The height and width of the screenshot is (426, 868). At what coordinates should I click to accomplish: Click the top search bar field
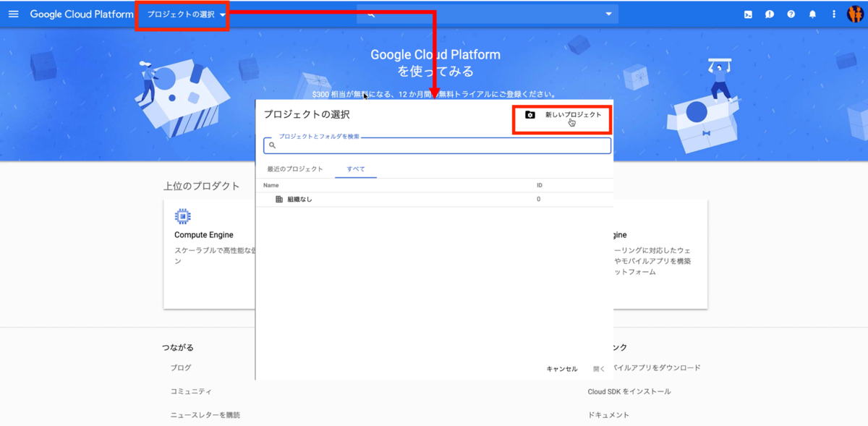pyautogui.click(x=488, y=14)
